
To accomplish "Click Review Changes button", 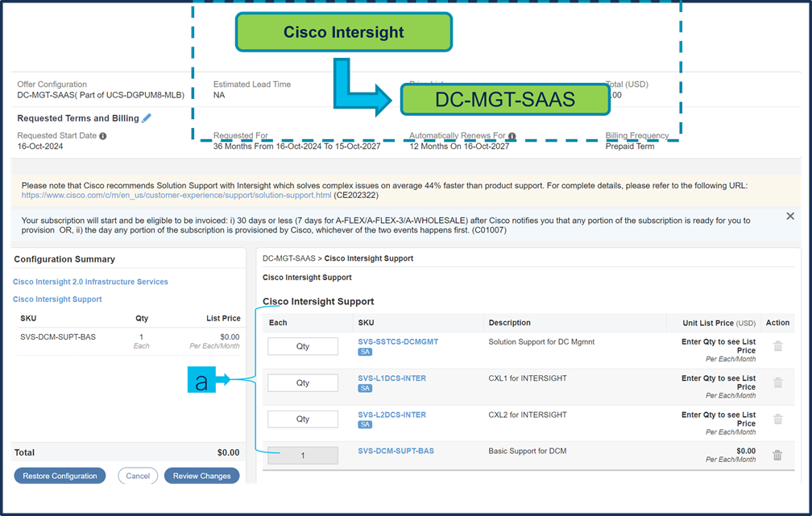I will click(x=202, y=476).
